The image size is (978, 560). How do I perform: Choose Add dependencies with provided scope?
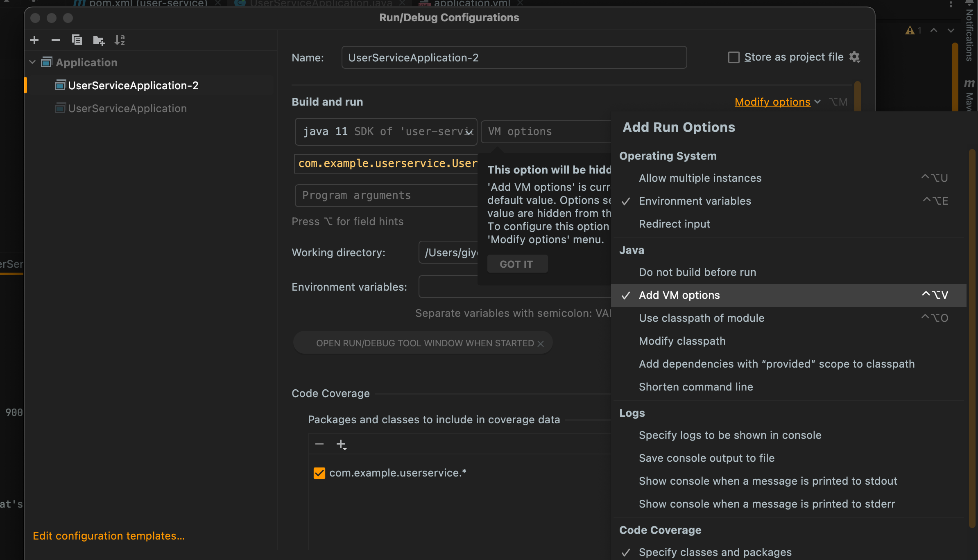pos(789,364)
